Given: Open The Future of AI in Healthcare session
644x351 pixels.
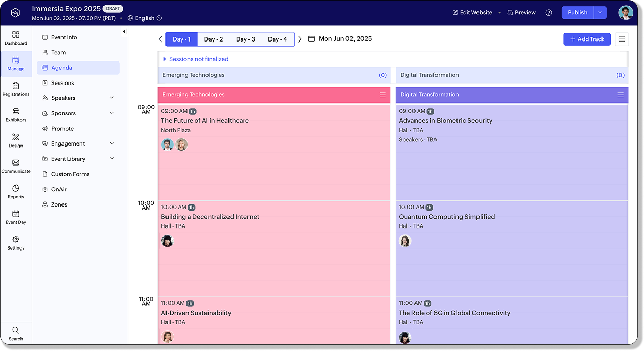Looking at the screenshot, I should (205, 121).
